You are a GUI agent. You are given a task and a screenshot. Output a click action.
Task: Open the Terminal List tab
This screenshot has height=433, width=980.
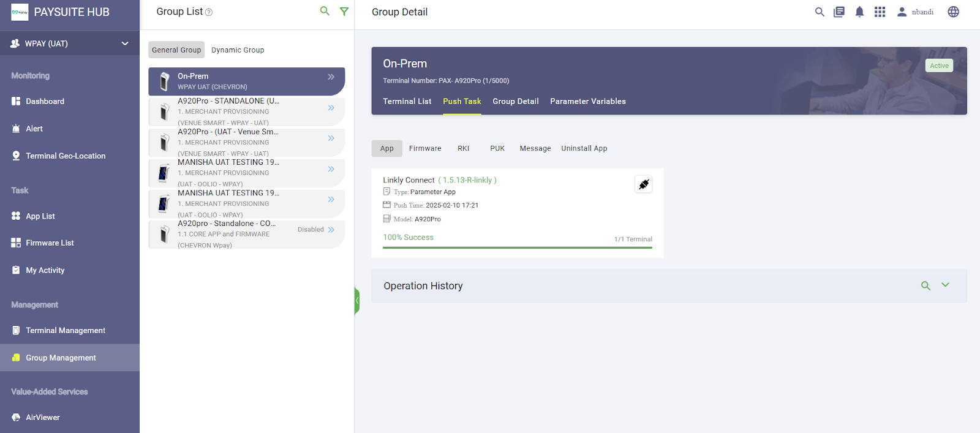coord(407,102)
